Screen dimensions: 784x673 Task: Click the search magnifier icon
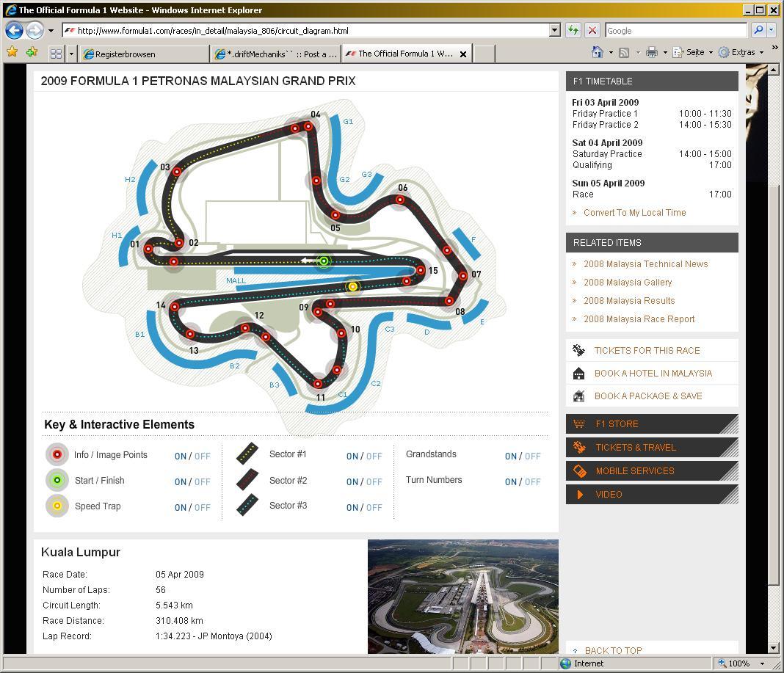[758, 31]
